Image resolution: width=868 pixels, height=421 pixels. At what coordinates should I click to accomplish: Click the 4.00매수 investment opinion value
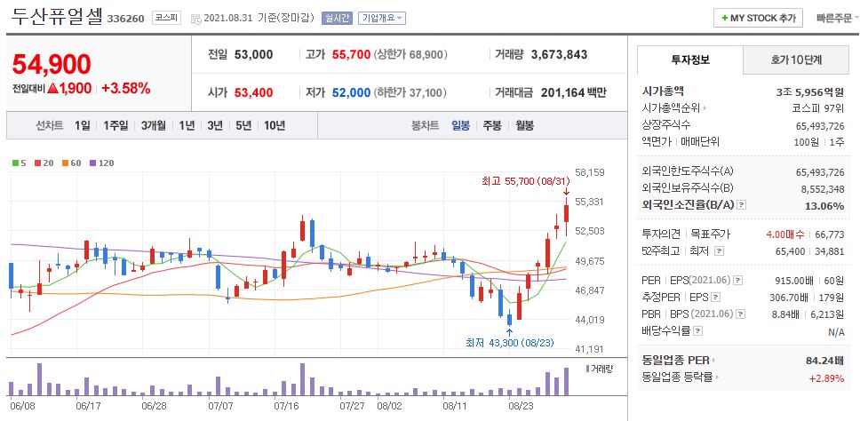click(785, 234)
